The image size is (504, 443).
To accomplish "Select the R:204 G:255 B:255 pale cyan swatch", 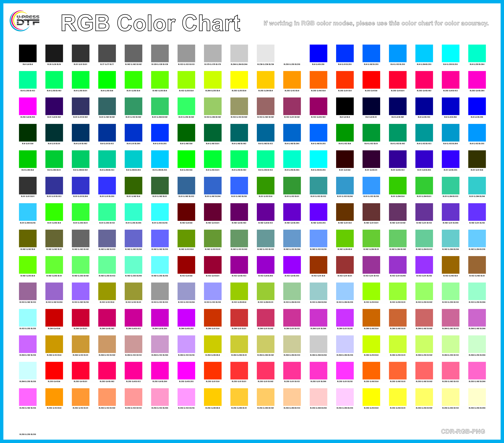I will [x=28, y=371].
